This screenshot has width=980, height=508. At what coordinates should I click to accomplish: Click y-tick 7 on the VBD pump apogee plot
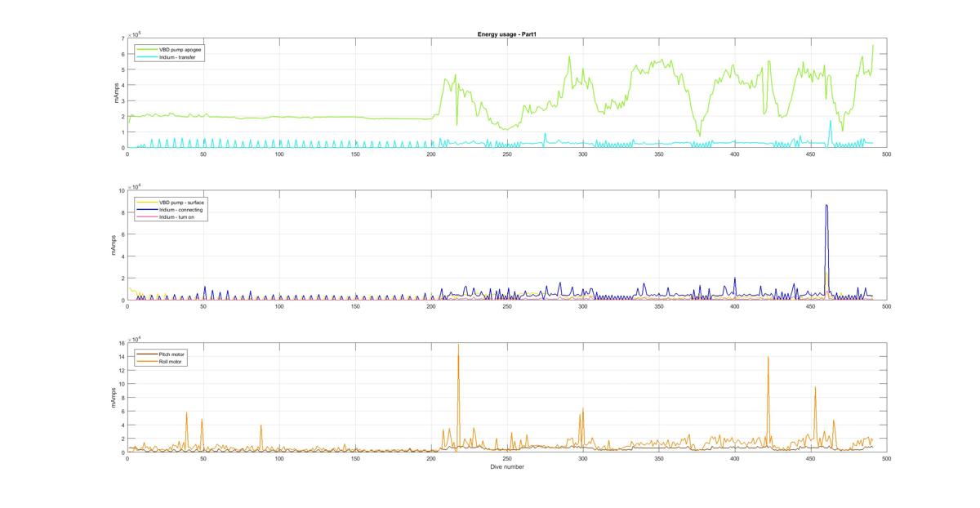point(122,38)
